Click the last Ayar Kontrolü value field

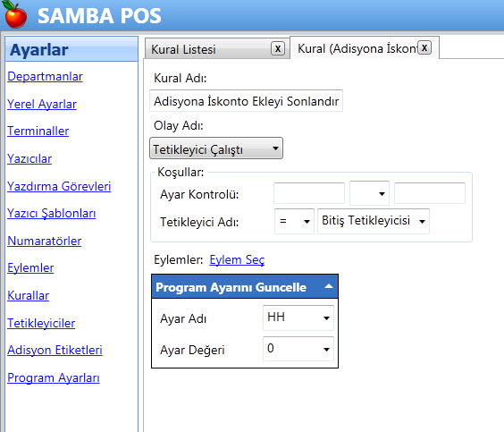tap(430, 193)
